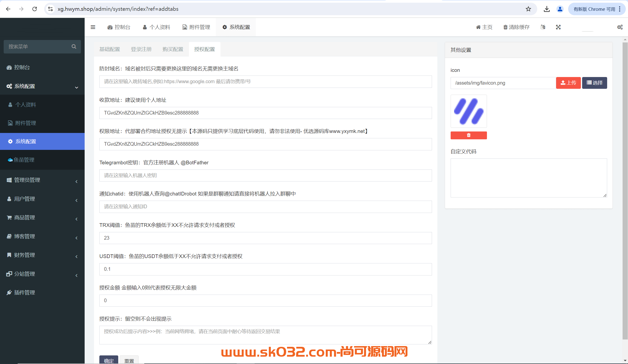This screenshot has width=628, height=364.
Task: Click the browser address bar URL
Action: click(x=118, y=9)
